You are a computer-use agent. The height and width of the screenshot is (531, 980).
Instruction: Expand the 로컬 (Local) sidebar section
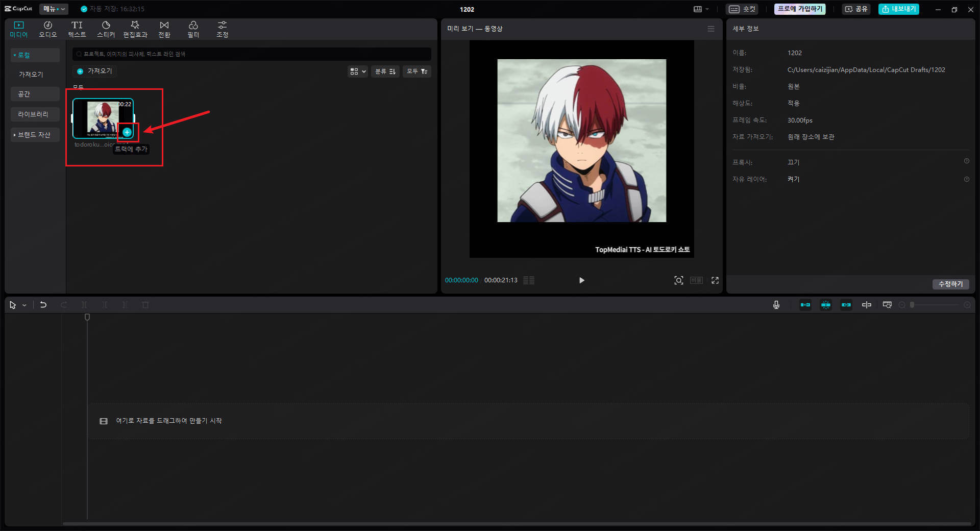tap(35, 55)
